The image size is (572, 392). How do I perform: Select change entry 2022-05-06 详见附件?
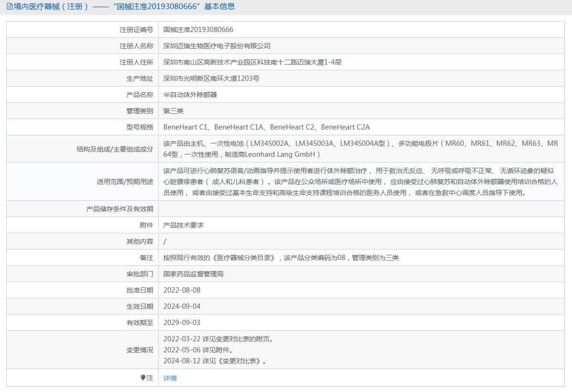click(x=198, y=350)
